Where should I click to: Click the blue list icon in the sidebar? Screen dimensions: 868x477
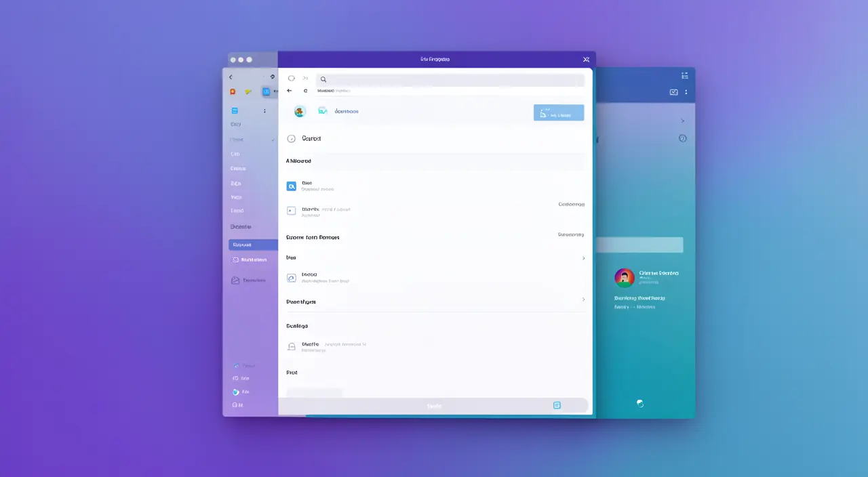click(235, 110)
